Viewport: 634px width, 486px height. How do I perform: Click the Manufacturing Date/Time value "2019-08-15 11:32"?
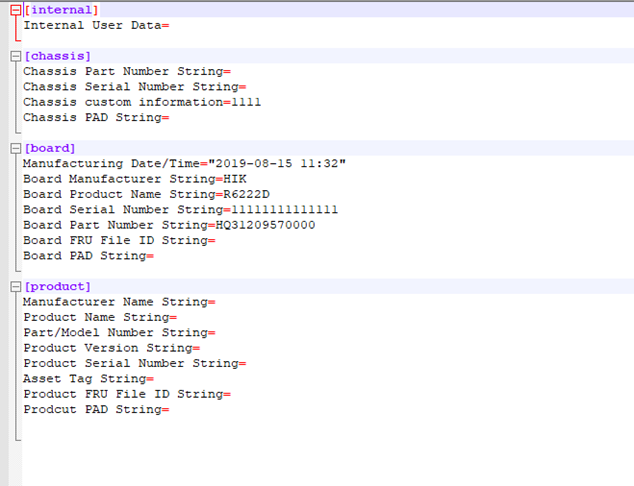click(x=277, y=163)
